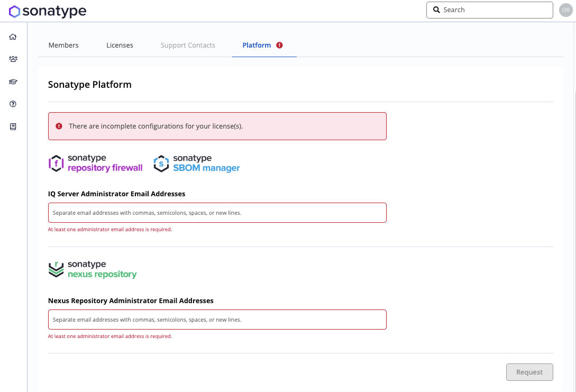This screenshot has width=576, height=392.
Task: Click 'Nexus Repository Administrator Email Addresses' label
Action: point(131,300)
